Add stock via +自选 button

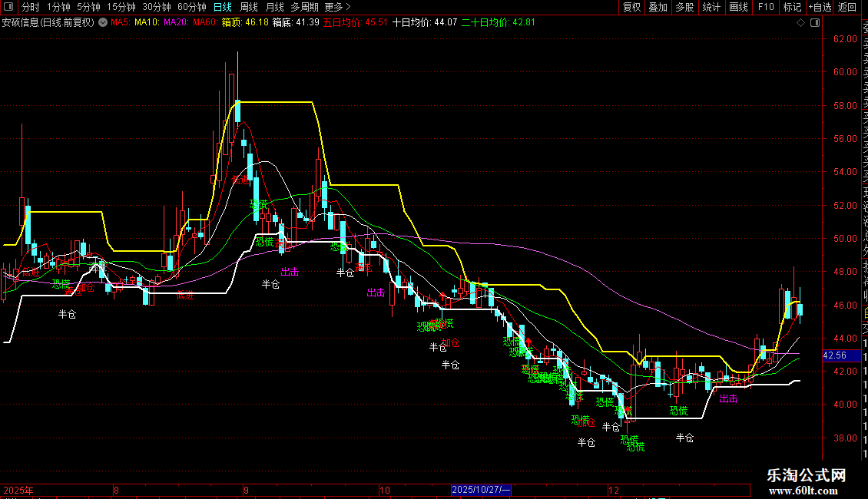pos(820,7)
